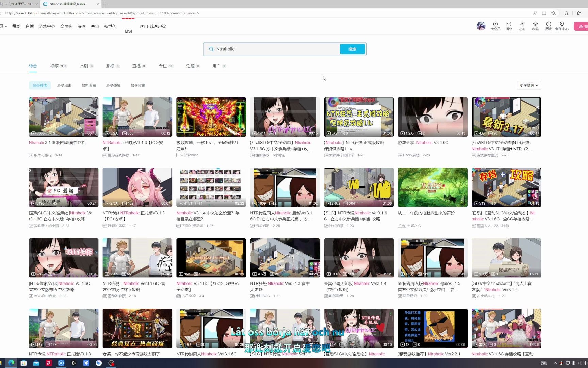Viewport: 588px width, 368px height.
Task: Click the blue 搜索 search button
Action: (352, 49)
